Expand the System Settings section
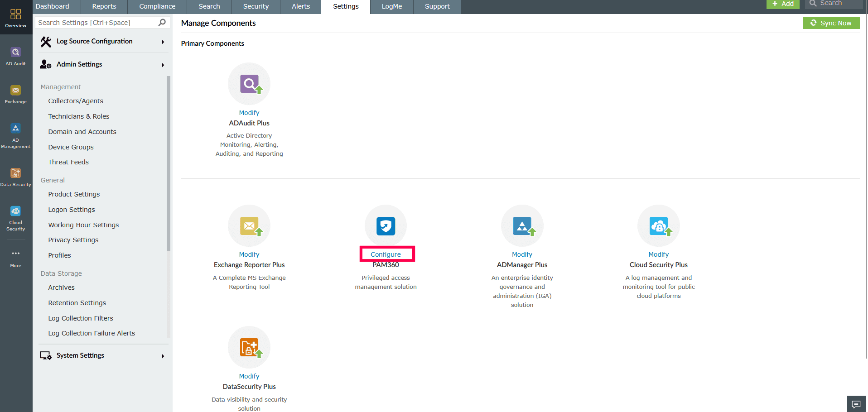 tap(80, 355)
